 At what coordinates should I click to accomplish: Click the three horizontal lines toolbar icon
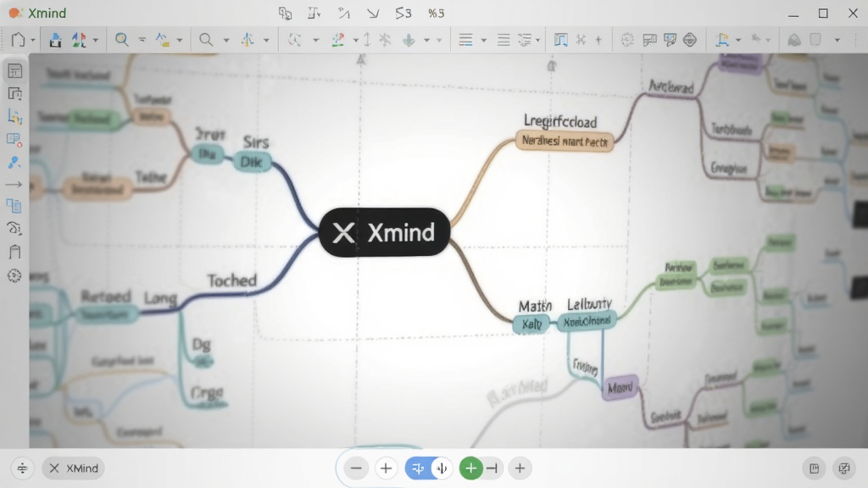point(504,40)
